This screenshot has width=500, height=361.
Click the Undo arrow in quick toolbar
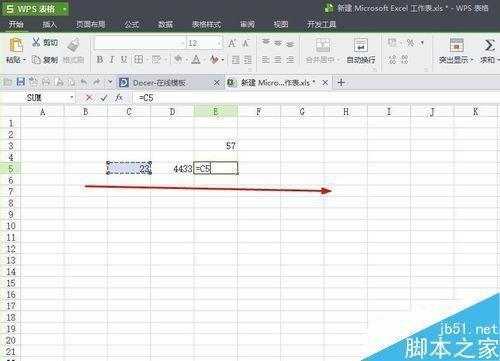pos(84,82)
